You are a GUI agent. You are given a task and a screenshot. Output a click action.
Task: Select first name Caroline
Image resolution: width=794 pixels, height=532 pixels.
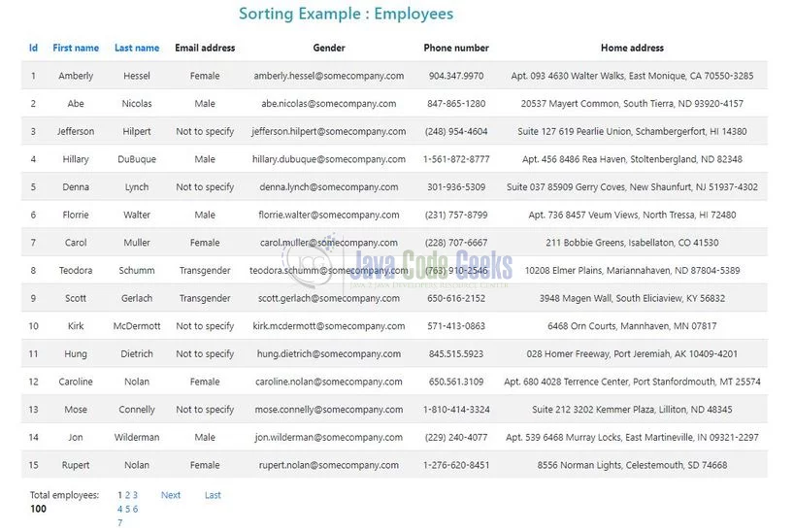click(76, 382)
